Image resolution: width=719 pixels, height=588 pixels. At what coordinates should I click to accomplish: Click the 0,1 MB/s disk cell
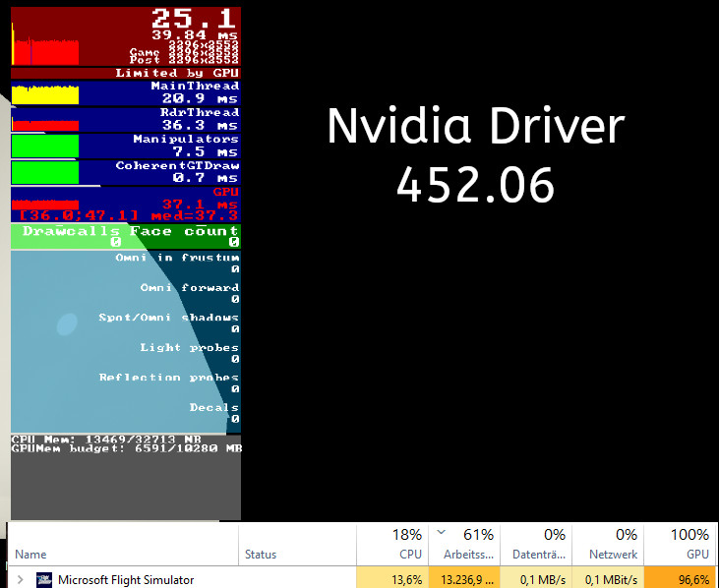(536, 577)
